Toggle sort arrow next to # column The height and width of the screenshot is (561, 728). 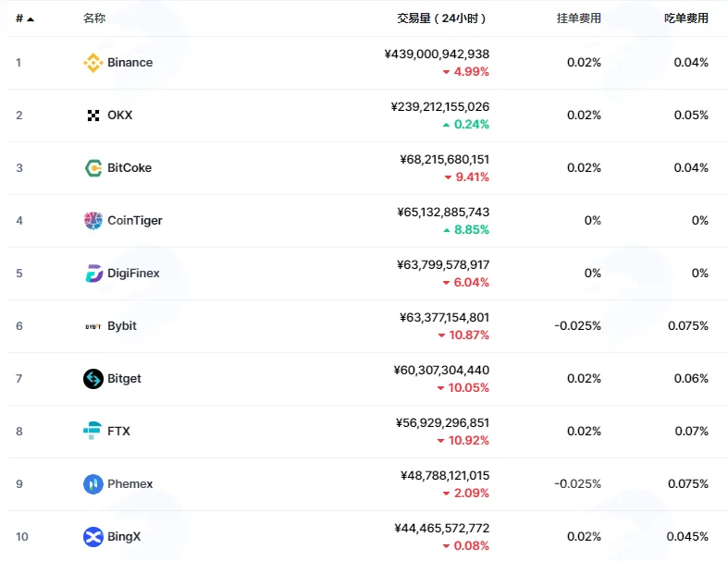[x=31, y=19]
